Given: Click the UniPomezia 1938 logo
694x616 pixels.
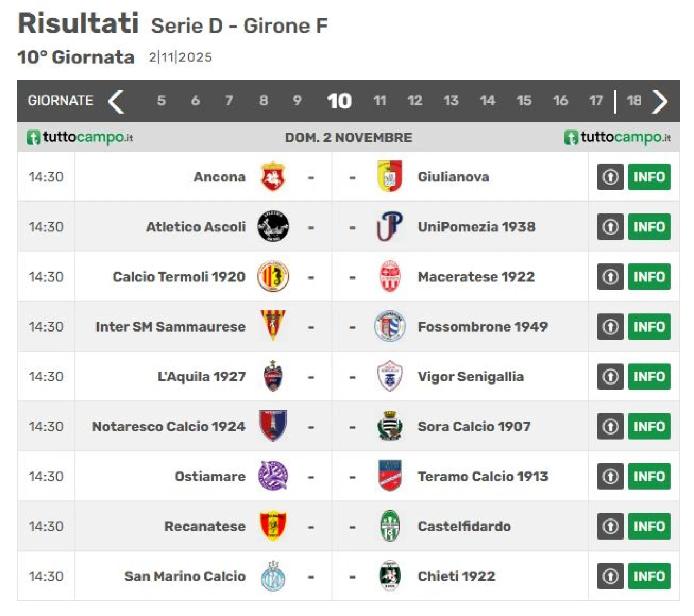Looking at the screenshot, I should pyautogui.click(x=389, y=226).
